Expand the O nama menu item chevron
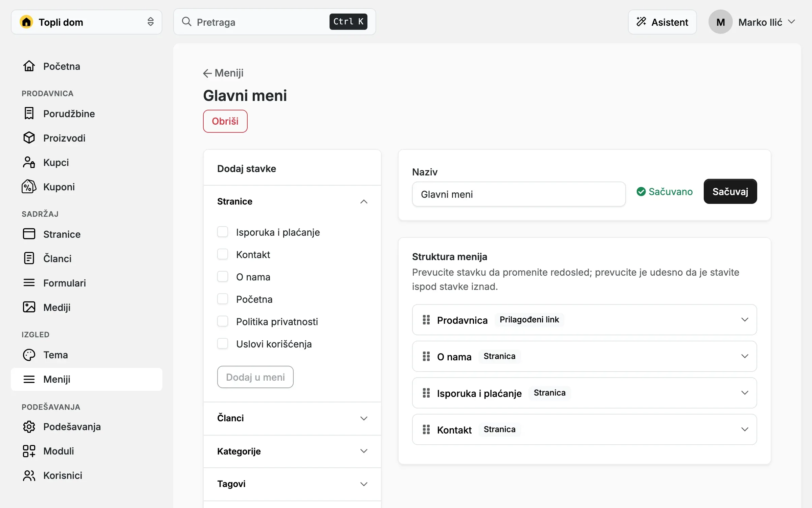This screenshot has height=508, width=812. (745, 356)
